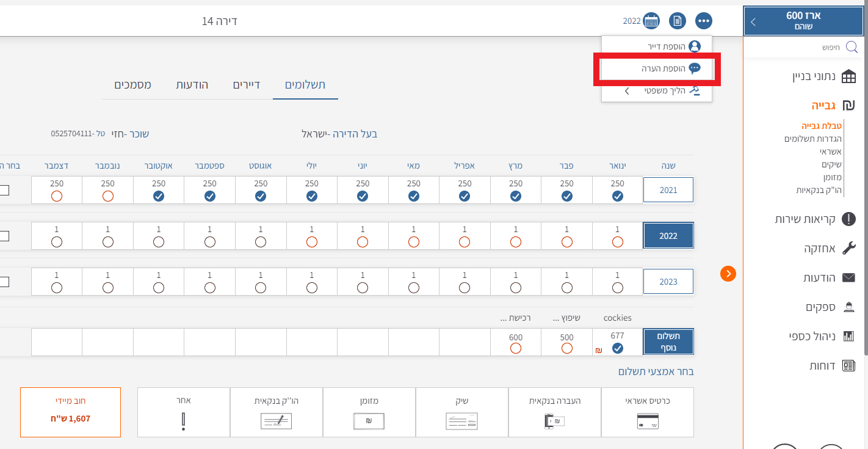868x449 pixels.
Task: Switch to the דיירים tab
Action: click(x=247, y=84)
